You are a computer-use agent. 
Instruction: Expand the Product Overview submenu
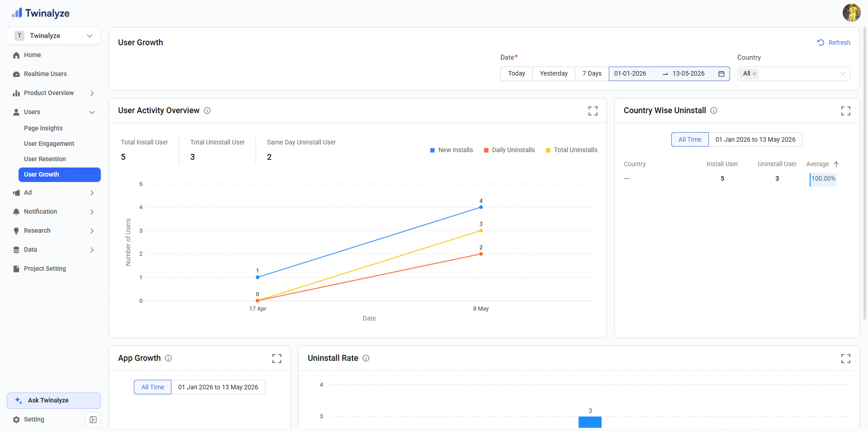(92, 93)
